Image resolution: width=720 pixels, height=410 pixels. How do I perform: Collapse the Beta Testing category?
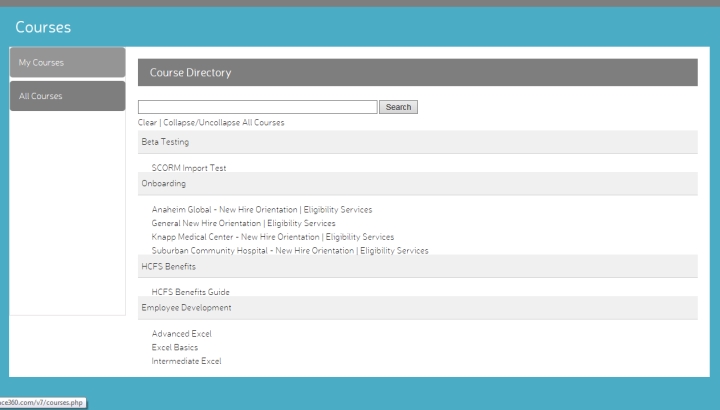pyautogui.click(x=166, y=142)
